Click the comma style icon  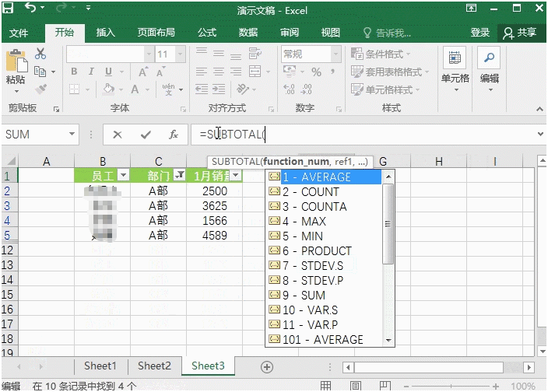(332, 72)
